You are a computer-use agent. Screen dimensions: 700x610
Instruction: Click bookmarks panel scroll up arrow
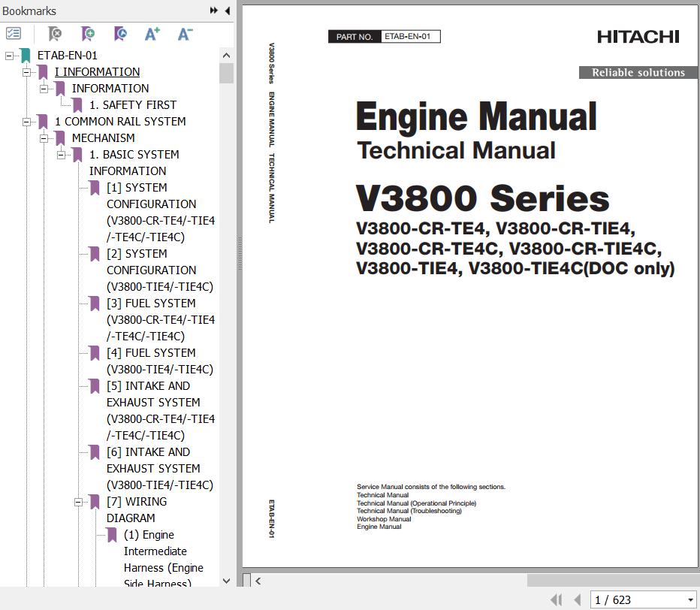pos(226,56)
